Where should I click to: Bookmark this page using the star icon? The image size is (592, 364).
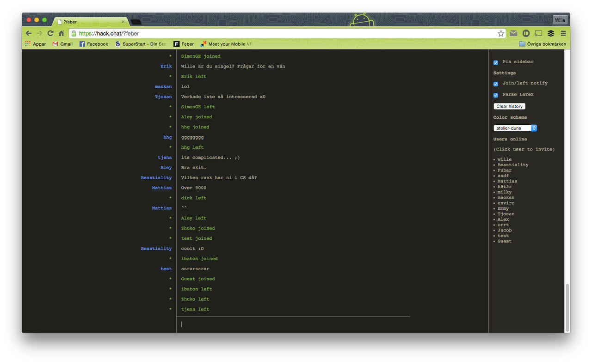coord(501,33)
